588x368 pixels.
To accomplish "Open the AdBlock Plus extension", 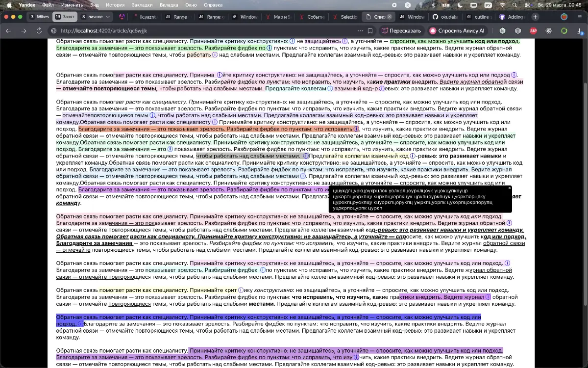I will [x=533, y=30].
